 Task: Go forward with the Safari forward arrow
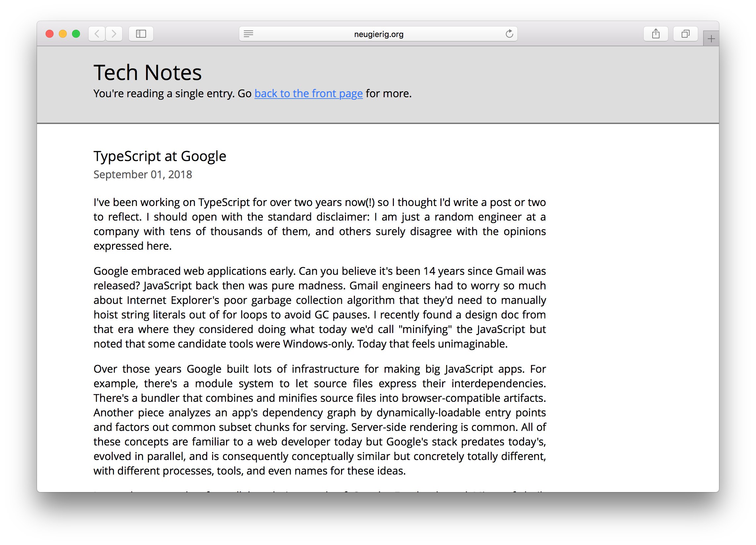[x=114, y=34]
